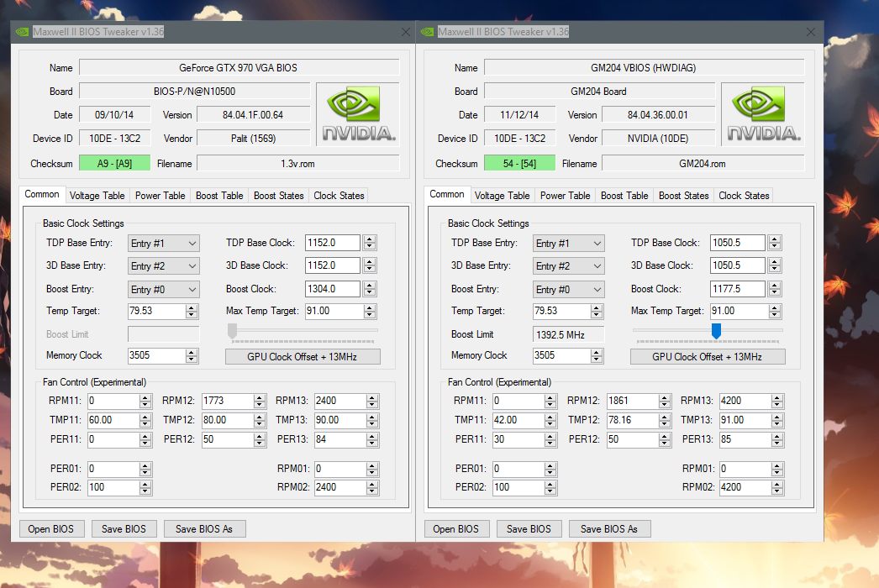This screenshot has height=588, width=879.
Task: Switch to Power Table tab in right window
Action: point(565,196)
